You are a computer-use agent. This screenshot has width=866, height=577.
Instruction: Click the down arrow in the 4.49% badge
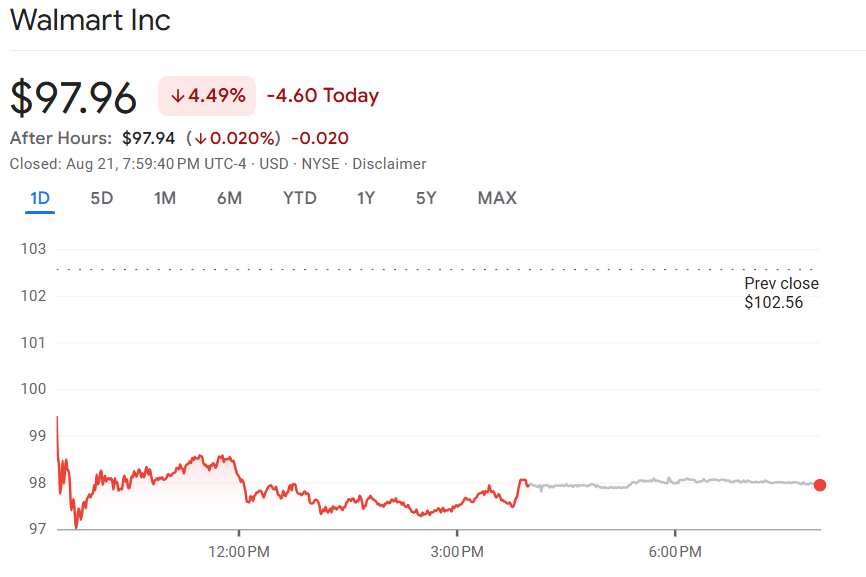[178, 96]
